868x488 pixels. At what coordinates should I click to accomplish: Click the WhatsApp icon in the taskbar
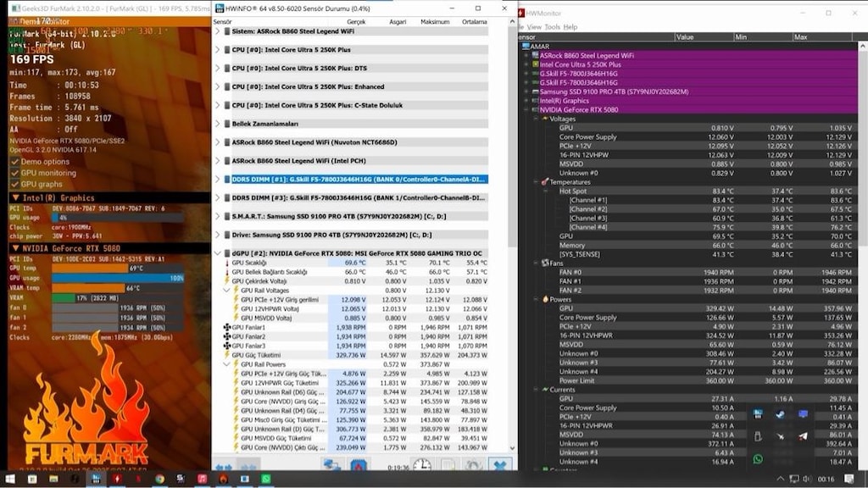(x=265, y=479)
